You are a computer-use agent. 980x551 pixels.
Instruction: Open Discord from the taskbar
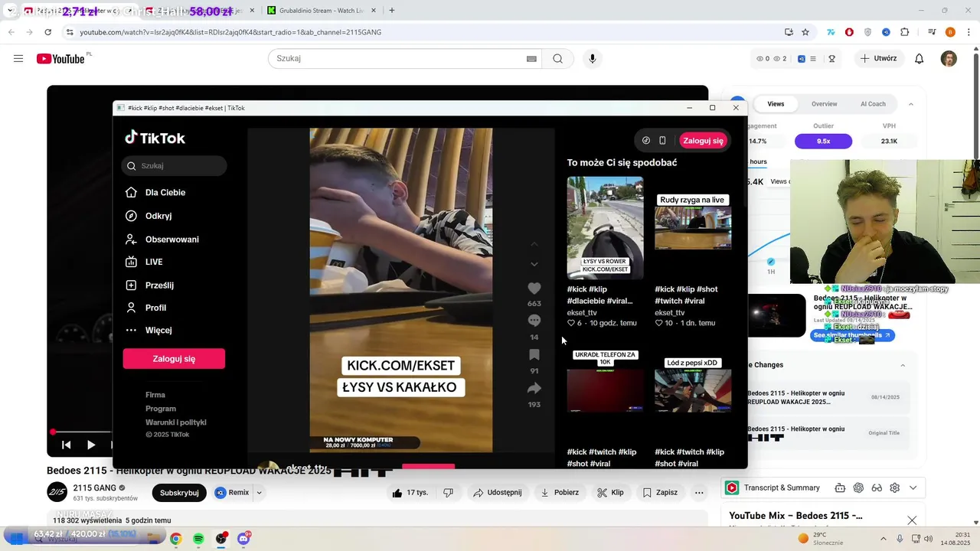pos(243,539)
